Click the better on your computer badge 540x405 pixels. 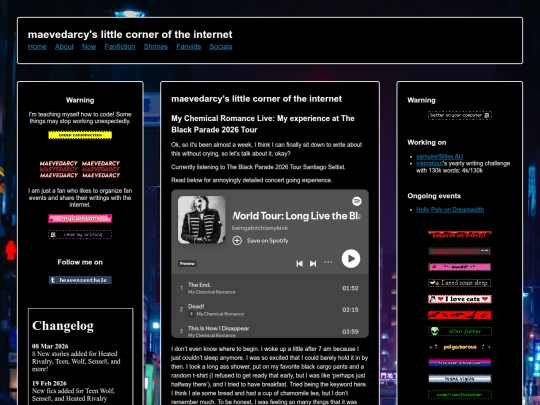coord(460,115)
